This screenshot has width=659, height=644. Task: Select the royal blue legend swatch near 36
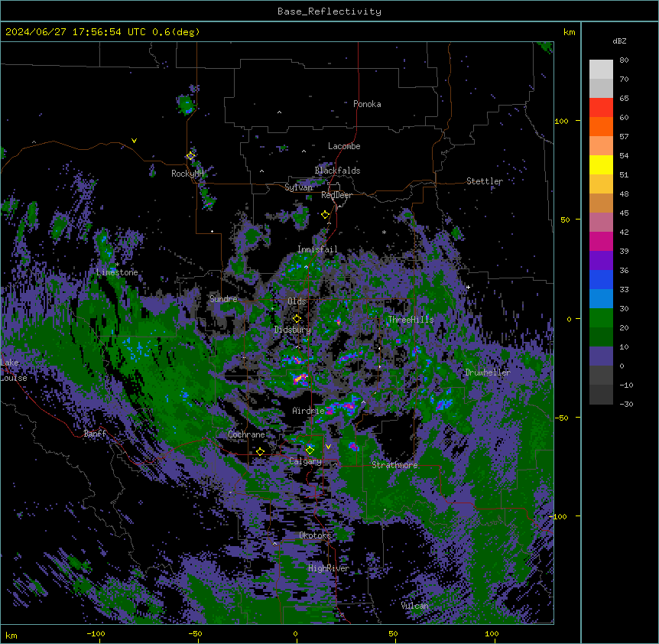tap(601, 279)
